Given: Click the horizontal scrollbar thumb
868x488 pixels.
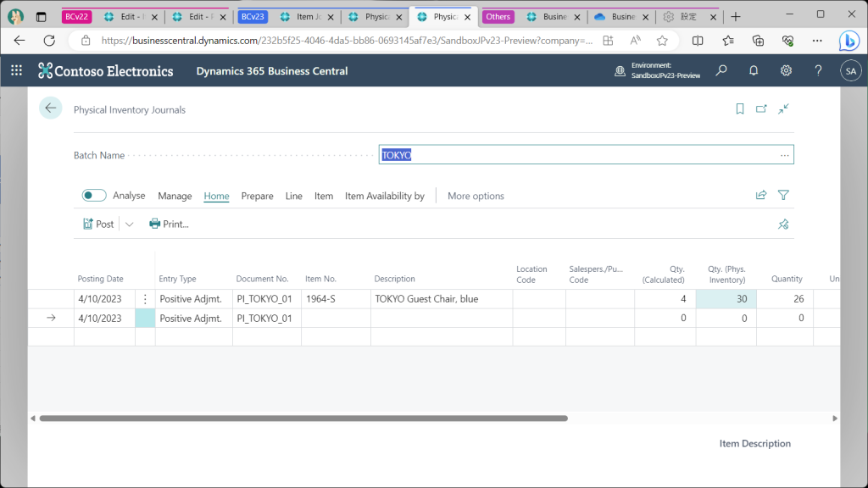Looking at the screenshot, I should pos(303,419).
